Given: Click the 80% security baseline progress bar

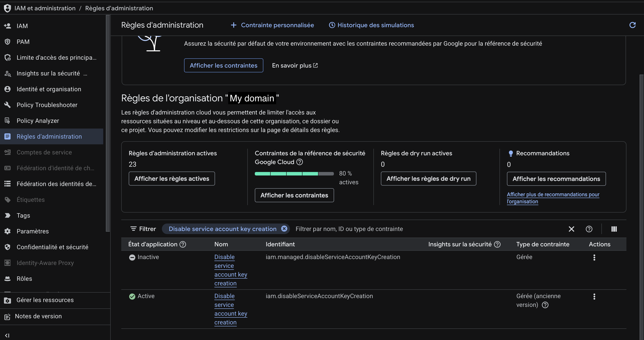Looking at the screenshot, I should click(294, 174).
